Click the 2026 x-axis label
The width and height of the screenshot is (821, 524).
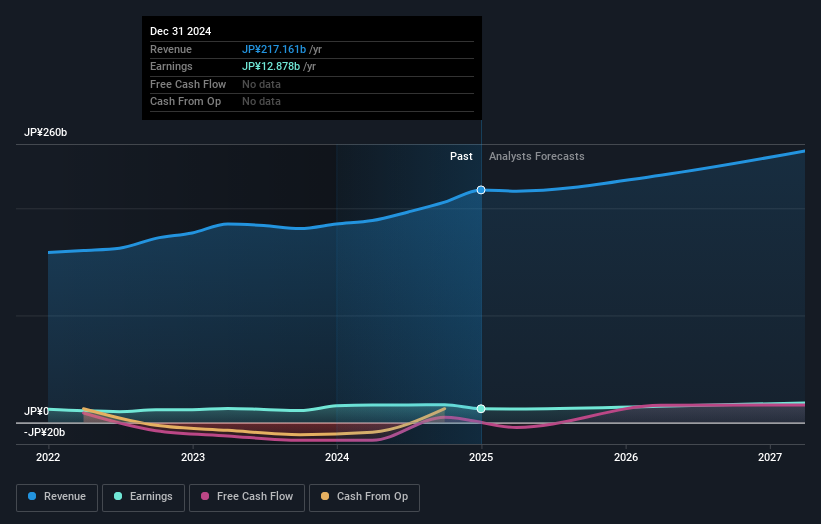tap(626, 457)
